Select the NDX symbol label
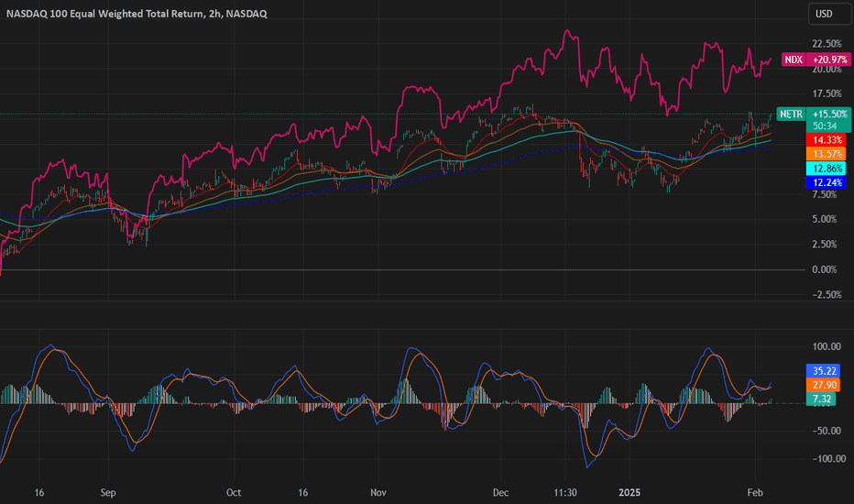 [794, 60]
